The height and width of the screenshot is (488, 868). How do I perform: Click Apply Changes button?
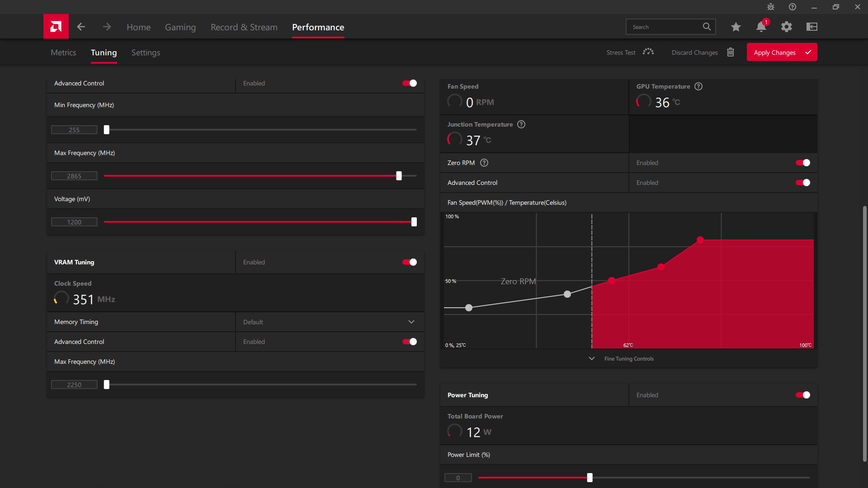coord(782,52)
